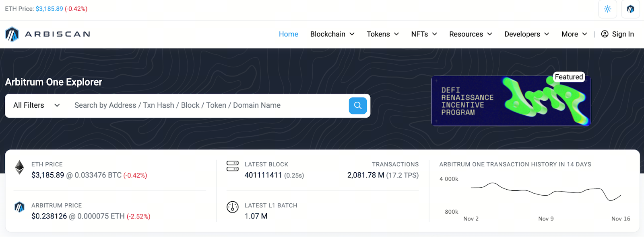Click the Arbiscan logo in the header

coord(47,34)
